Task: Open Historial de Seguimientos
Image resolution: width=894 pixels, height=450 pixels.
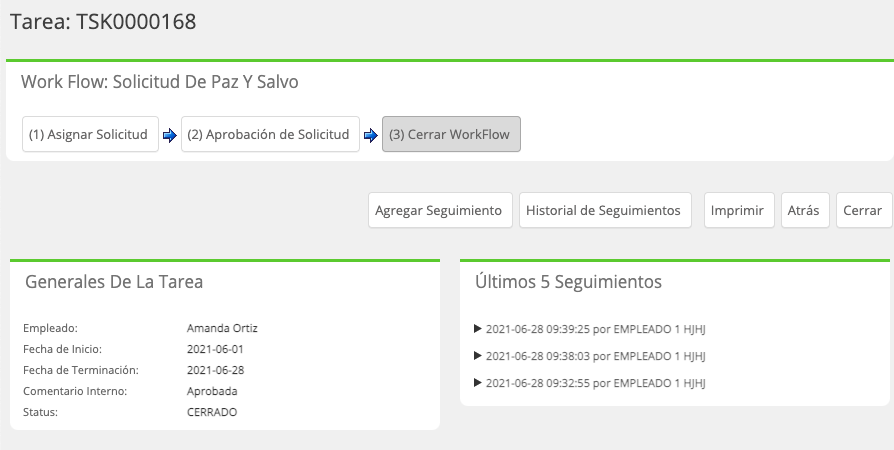Action: [x=605, y=210]
